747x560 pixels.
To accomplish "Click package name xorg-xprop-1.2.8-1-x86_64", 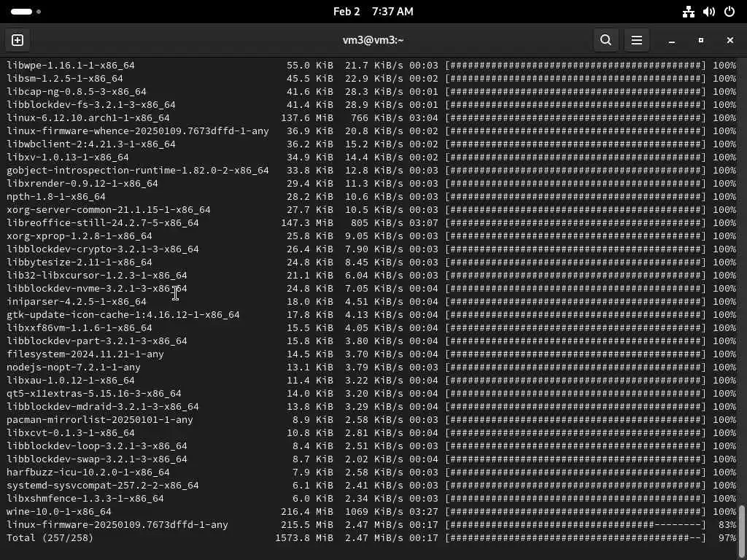I will (80, 236).
